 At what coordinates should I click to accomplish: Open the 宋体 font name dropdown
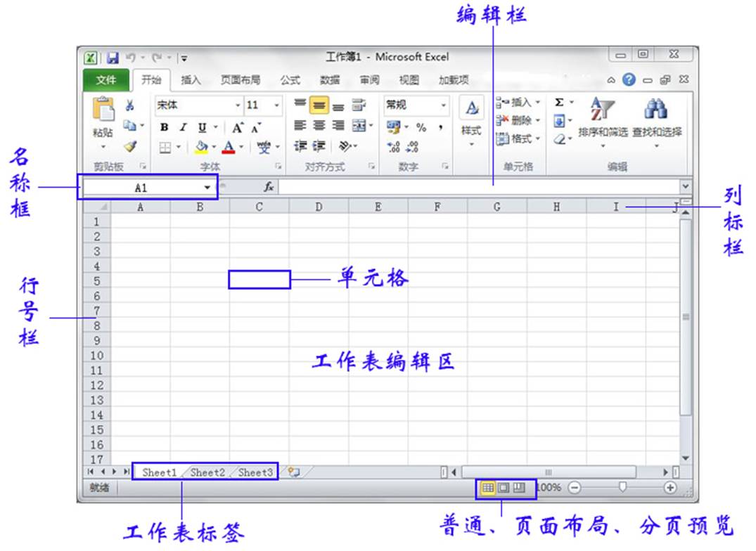click(x=238, y=105)
